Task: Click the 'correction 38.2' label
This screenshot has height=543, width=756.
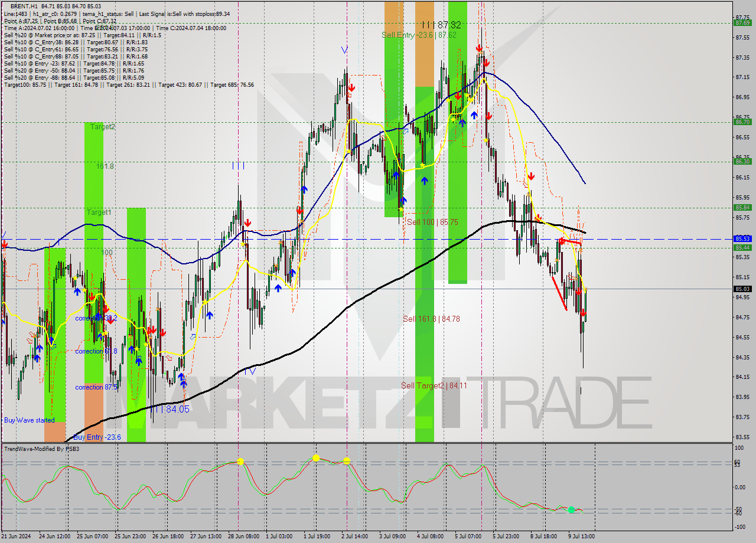Action: click(x=96, y=318)
